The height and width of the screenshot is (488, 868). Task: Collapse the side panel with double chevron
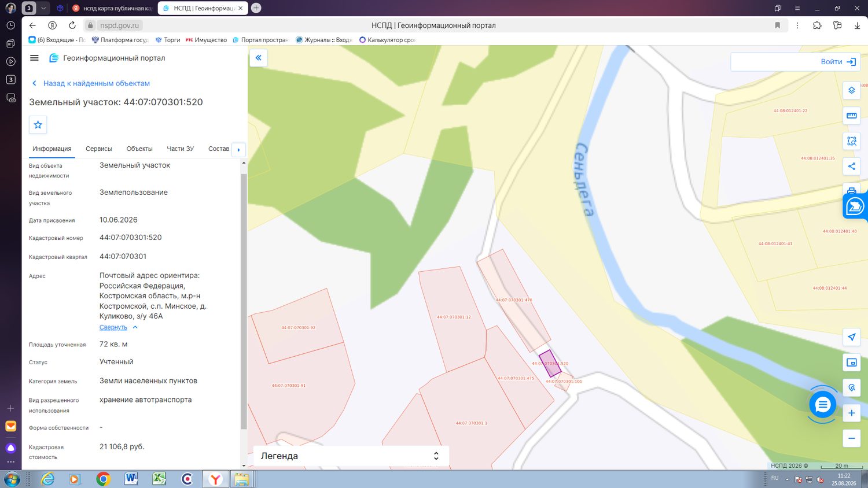click(259, 58)
